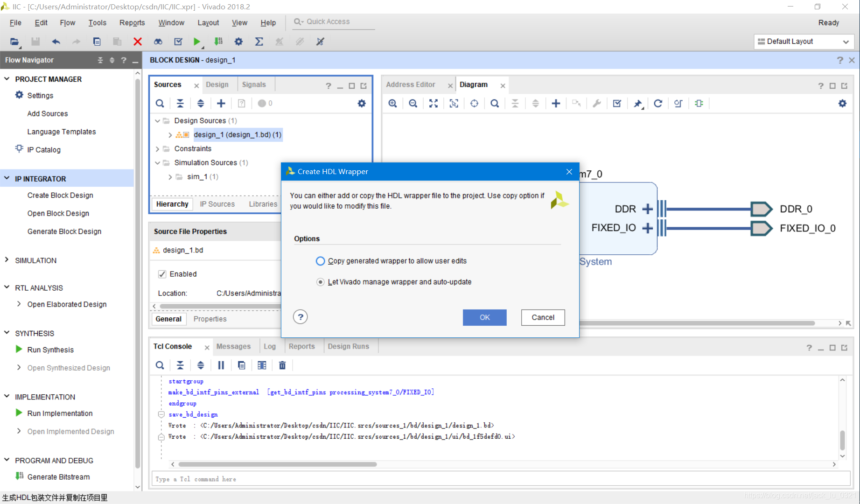Screen dimensions: 860x504
Task: Search in the Sources panel
Action: click(160, 104)
